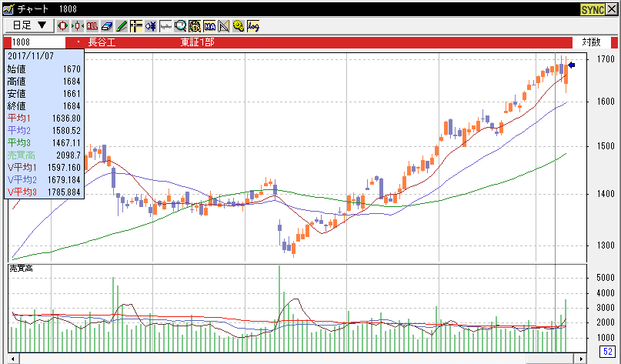Select the green pencil drawing tool
The width and height of the screenshot is (621, 364).
pyautogui.click(x=122, y=25)
